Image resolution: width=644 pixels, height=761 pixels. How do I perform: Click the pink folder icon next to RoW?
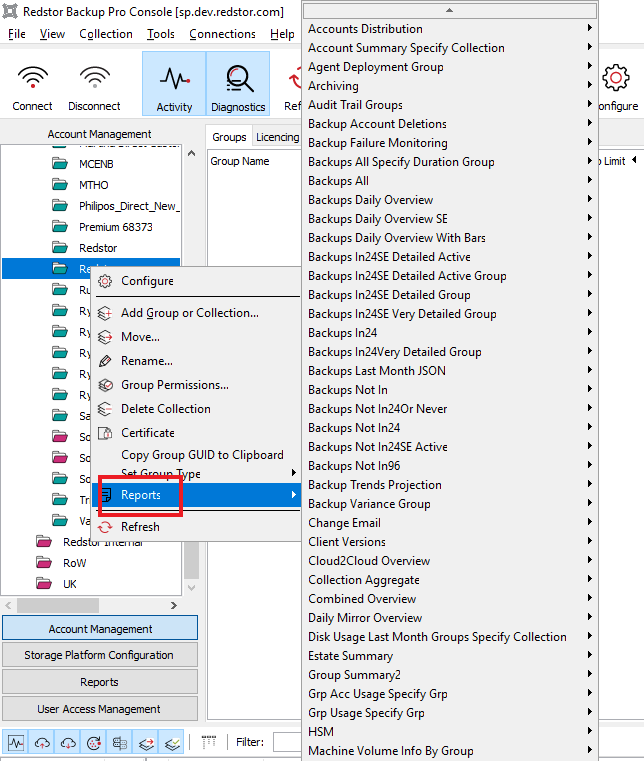44,562
